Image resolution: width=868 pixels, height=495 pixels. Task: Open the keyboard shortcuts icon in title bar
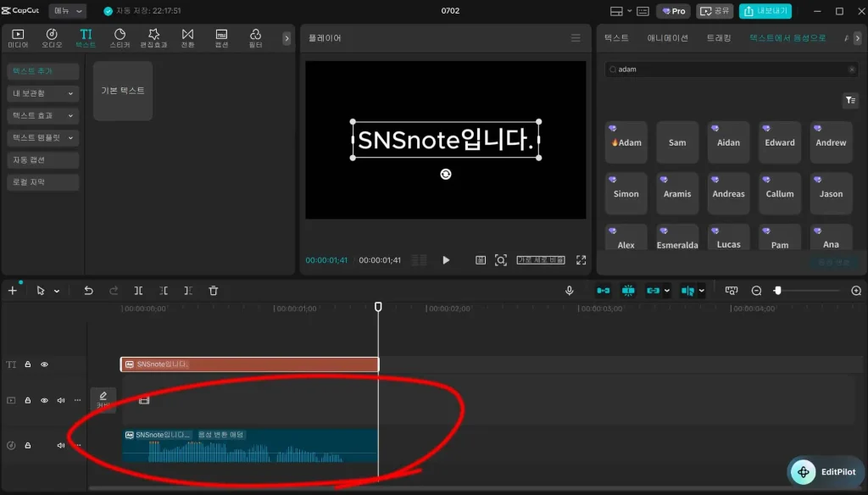tap(643, 11)
